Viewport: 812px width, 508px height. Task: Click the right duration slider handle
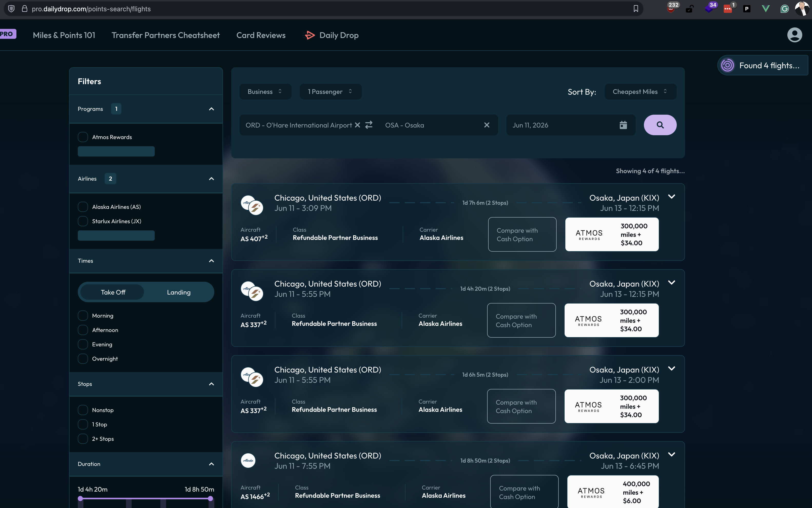(210, 499)
